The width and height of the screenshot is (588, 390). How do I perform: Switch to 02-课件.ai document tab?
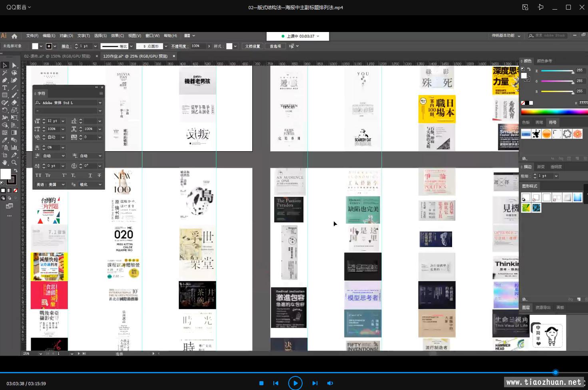(57, 56)
